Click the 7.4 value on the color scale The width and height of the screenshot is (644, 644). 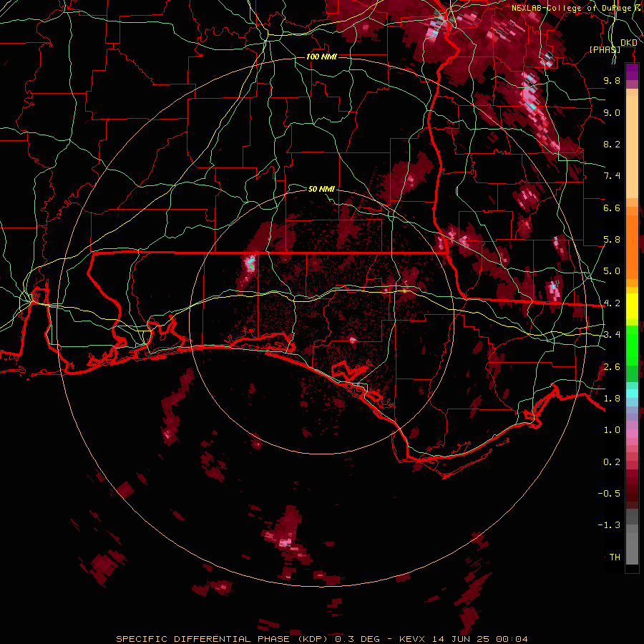coord(612,176)
